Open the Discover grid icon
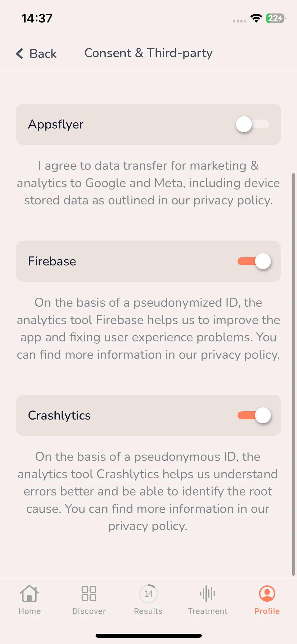The height and width of the screenshot is (644, 297). tap(89, 594)
